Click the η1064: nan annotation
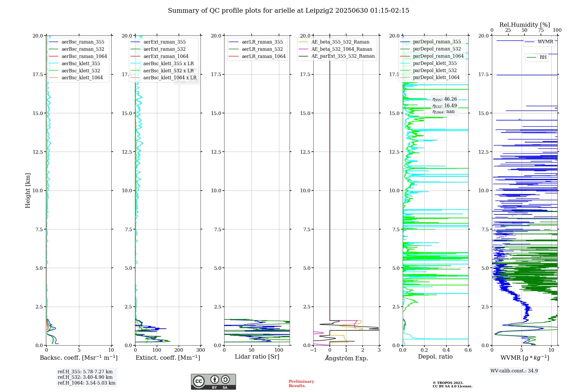Image resolution: width=577 pixels, height=392 pixels. tap(443, 112)
